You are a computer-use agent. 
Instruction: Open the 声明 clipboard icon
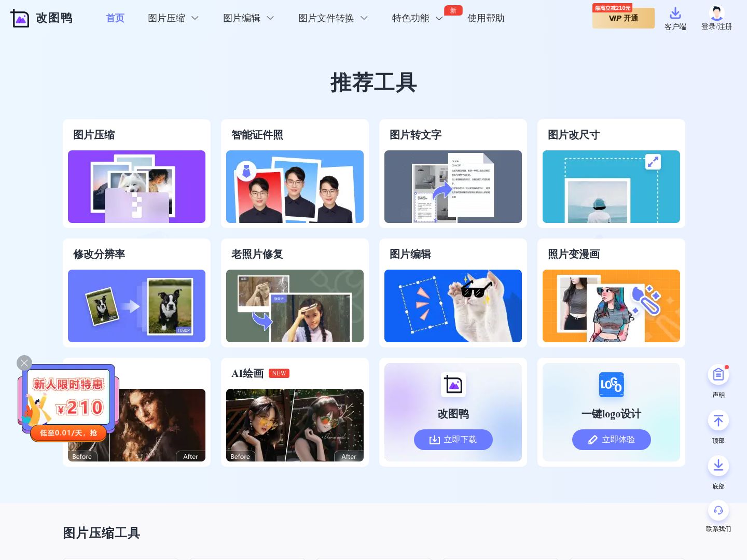(x=718, y=375)
